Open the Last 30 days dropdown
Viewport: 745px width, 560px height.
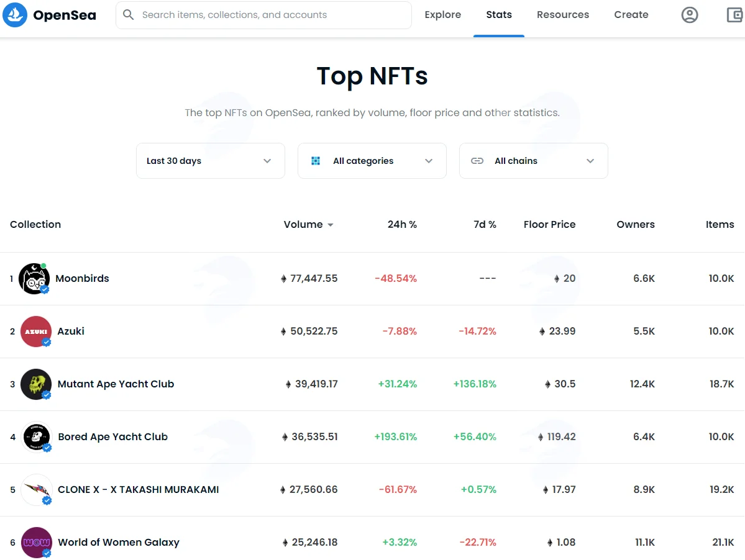211,161
